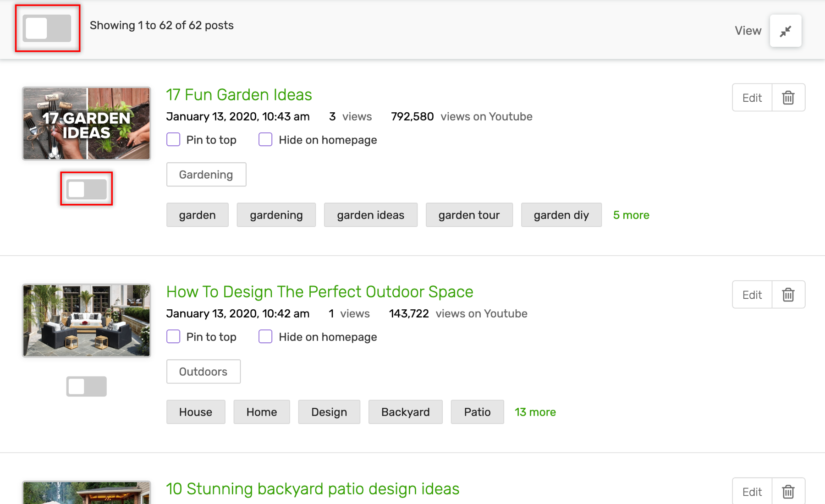This screenshot has width=825, height=504.
Task: Delete the 10 Stunning backyard patio post
Action: click(788, 491)
